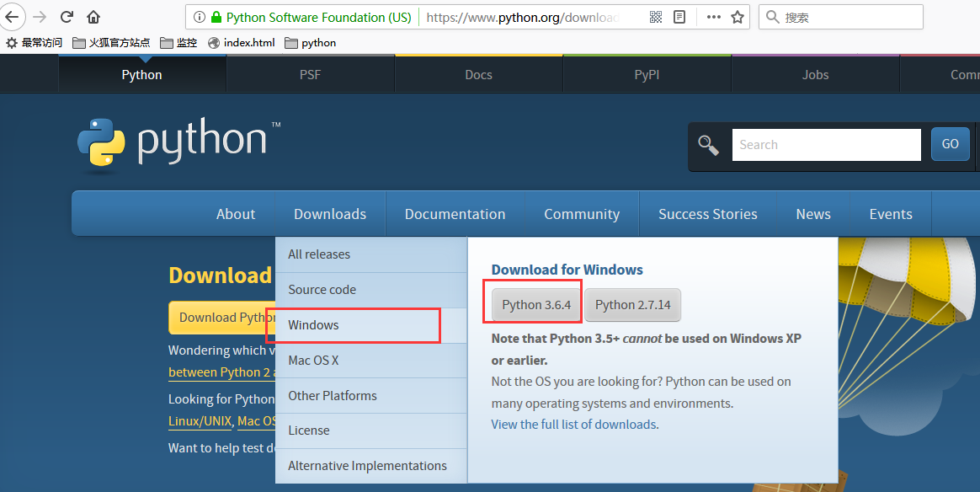Click the Python 2.7.14 download button

coord(632,305)
